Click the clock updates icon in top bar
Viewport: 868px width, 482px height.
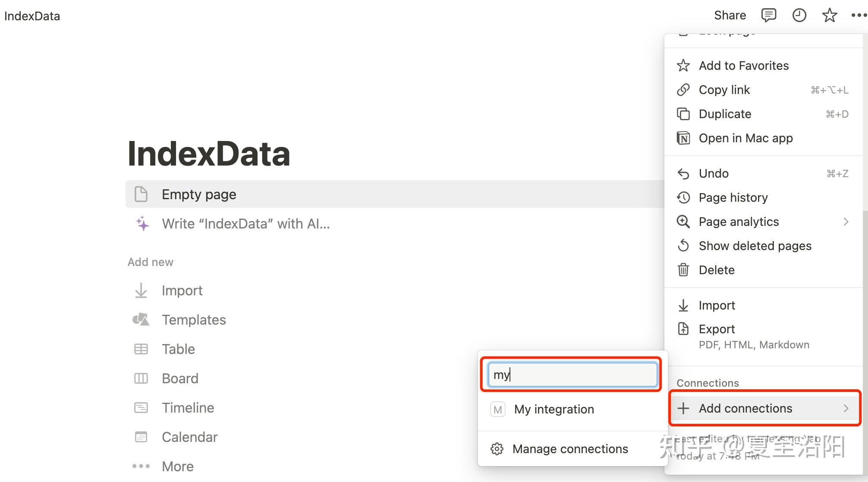[799, 16]
